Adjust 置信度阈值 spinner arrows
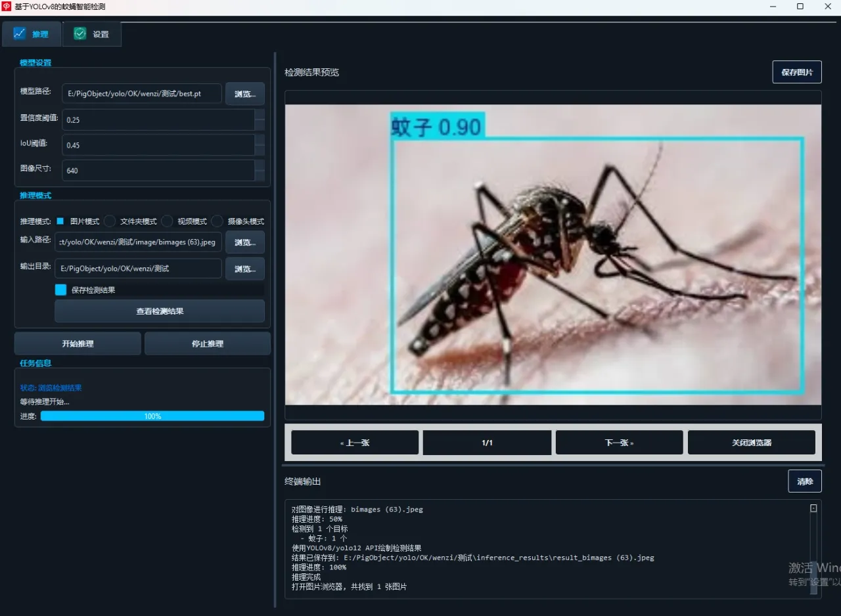Screen dimensions: 841x616 pos(260,120)
